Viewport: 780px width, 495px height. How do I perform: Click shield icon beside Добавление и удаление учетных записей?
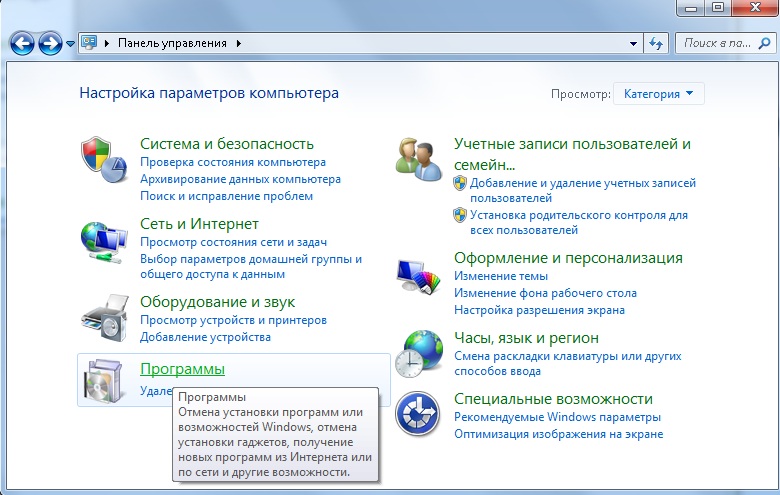(x=460, y=183)
